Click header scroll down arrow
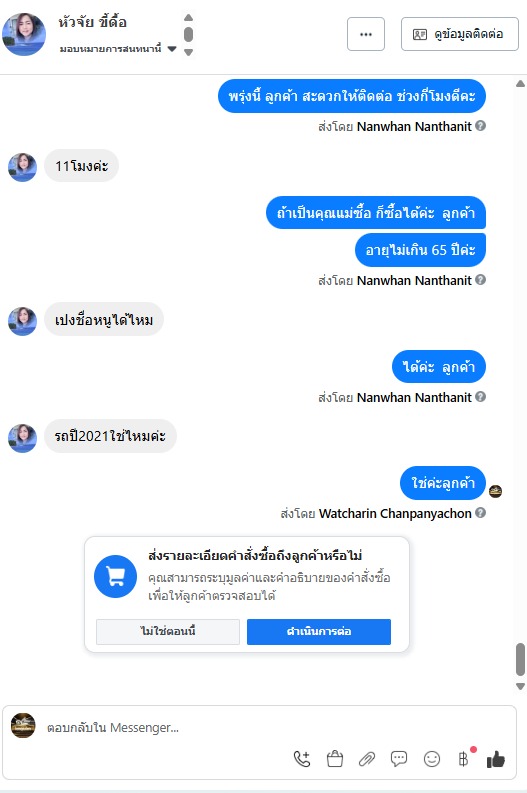527x793 pixels. (189, 52)
